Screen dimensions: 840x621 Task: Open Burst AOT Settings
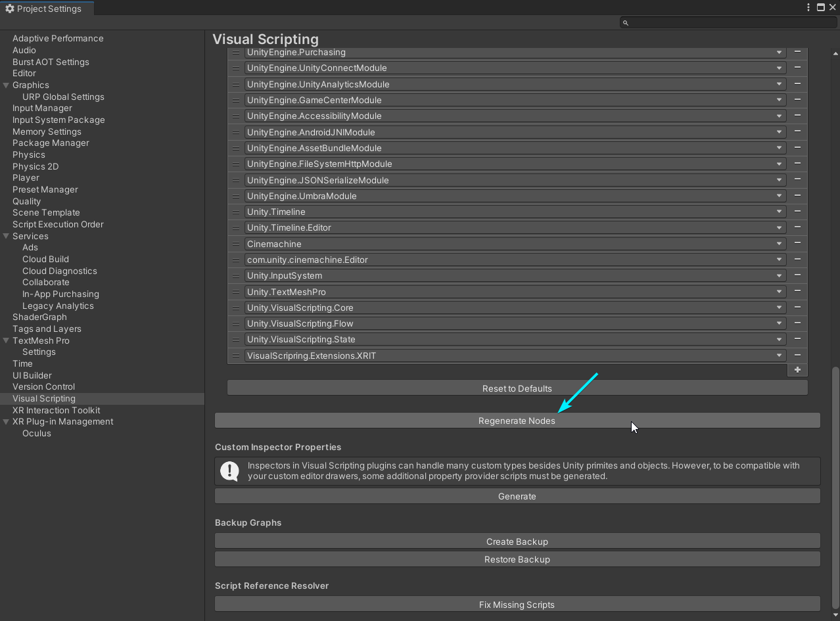[x=51, y=62]
